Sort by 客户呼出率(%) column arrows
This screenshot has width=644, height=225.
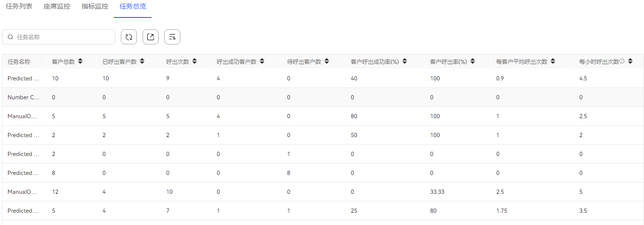[x=472, y=61]
